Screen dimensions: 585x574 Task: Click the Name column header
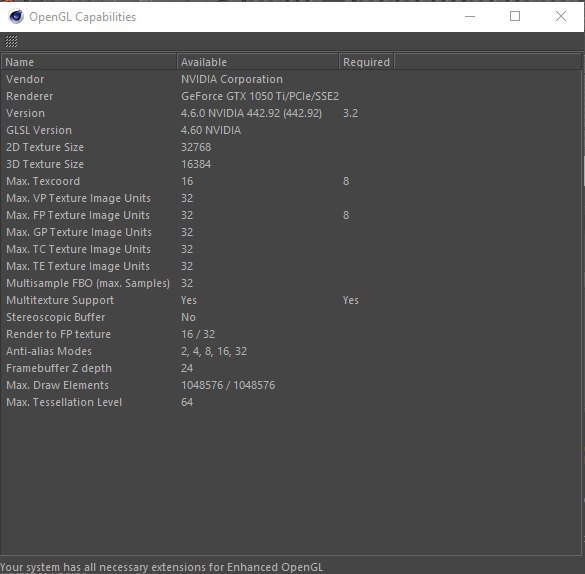pyautogui.click(x=89, y=62)
